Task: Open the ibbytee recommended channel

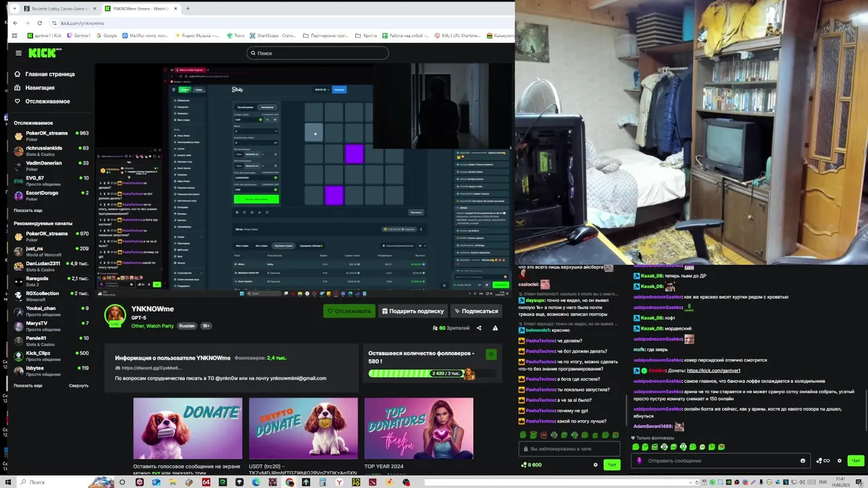Action: pyautogui.click(x=52, y=370)
